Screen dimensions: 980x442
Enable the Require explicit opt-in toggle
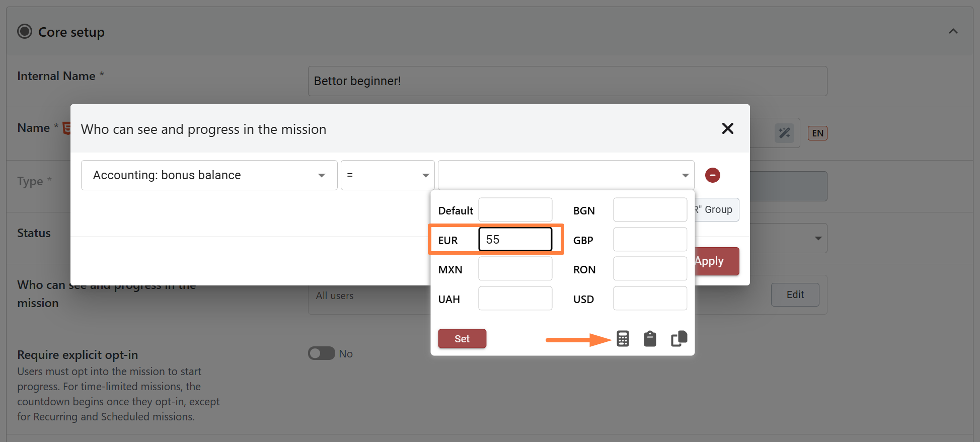(x=322, y=353)
